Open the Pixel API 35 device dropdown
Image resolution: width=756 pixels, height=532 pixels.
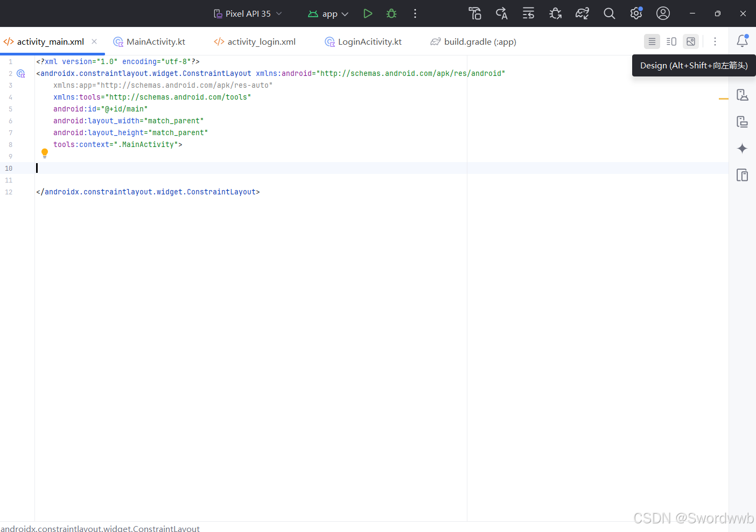(x=247, y=13)
